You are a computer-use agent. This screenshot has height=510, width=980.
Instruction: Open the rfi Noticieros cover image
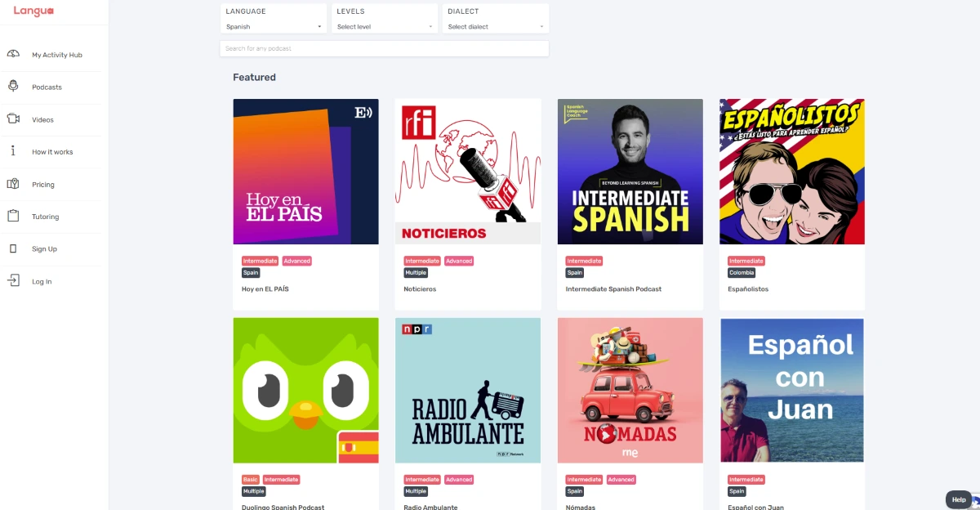pyautogui.click(x=468, y=172)
